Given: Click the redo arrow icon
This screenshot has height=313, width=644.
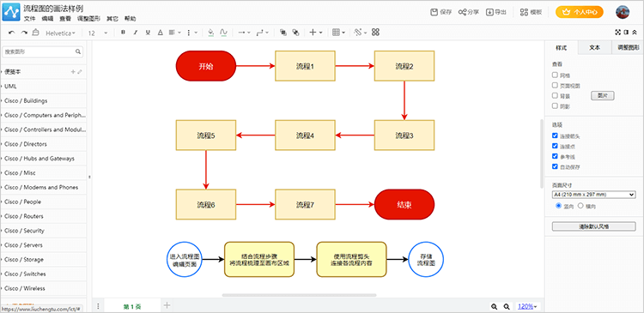Looking at the screenshot, I should click(24, 33).
